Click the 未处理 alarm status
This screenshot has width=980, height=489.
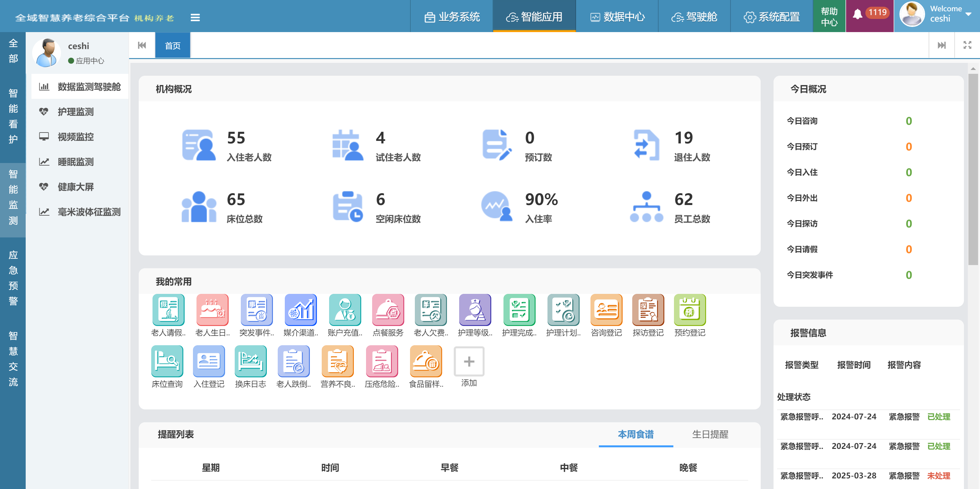938,476
